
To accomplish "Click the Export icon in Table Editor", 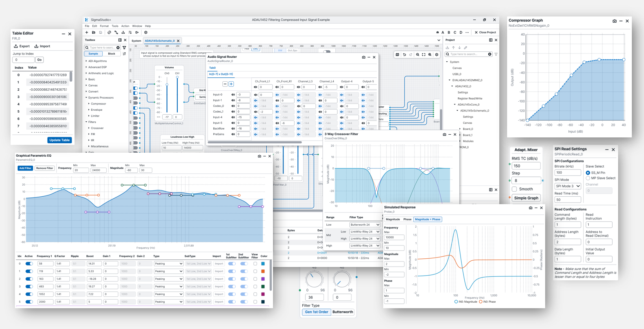I will pos(16,46).
